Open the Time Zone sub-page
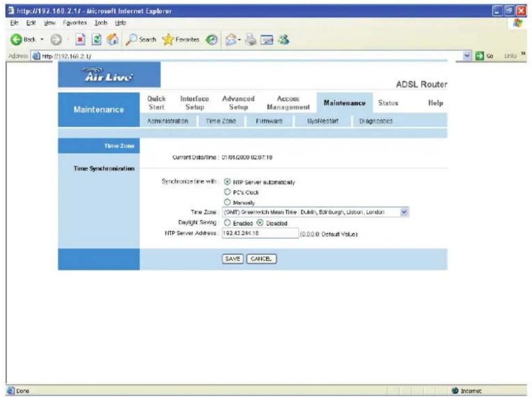This screenshot has width=532, height=397. pos(221,121)
